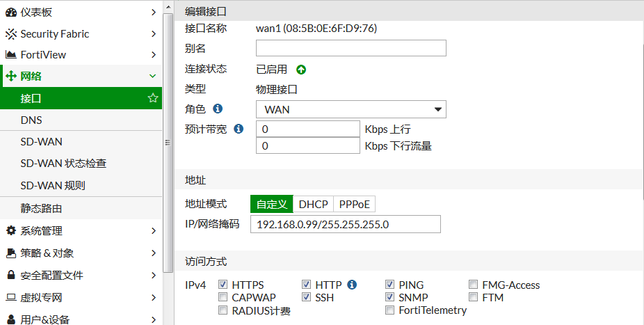This screenshot has height=325, width=644.
Task: Click the info icon next to 预计带宽
Action: pos(239,129)
